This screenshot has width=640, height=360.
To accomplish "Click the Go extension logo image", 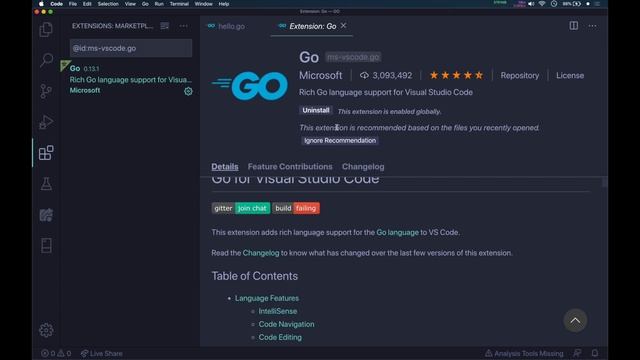I will pos(250,86).
